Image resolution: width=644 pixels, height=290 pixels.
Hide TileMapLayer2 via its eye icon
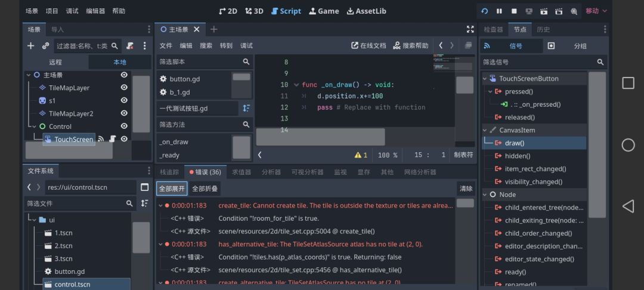click(124, 113)
